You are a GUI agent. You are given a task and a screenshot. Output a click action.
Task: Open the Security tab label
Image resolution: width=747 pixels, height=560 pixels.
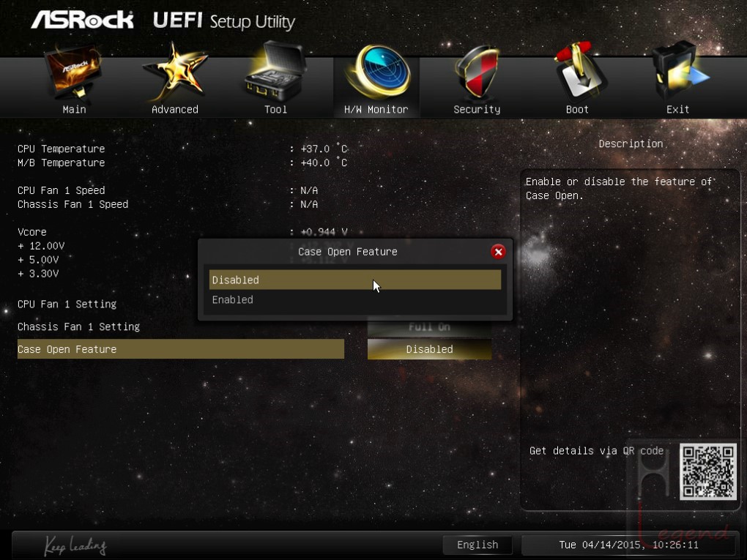[477, 110]
